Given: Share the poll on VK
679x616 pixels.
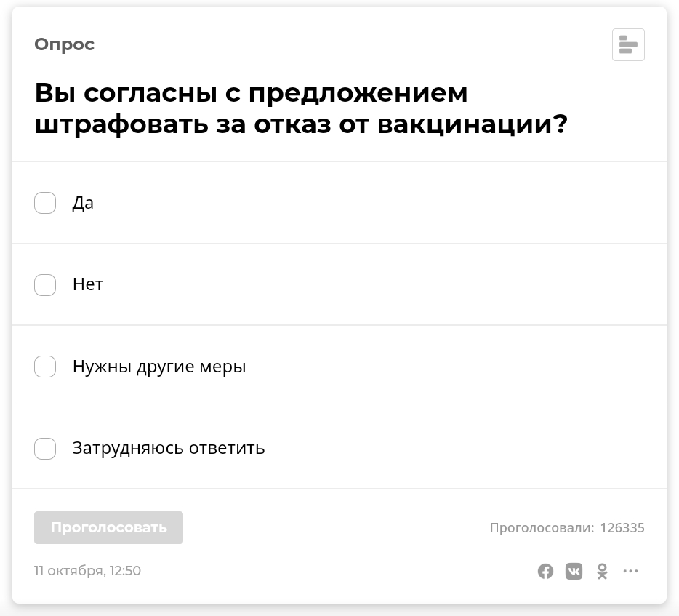Looking at the screenshot, I should point(574,571).
